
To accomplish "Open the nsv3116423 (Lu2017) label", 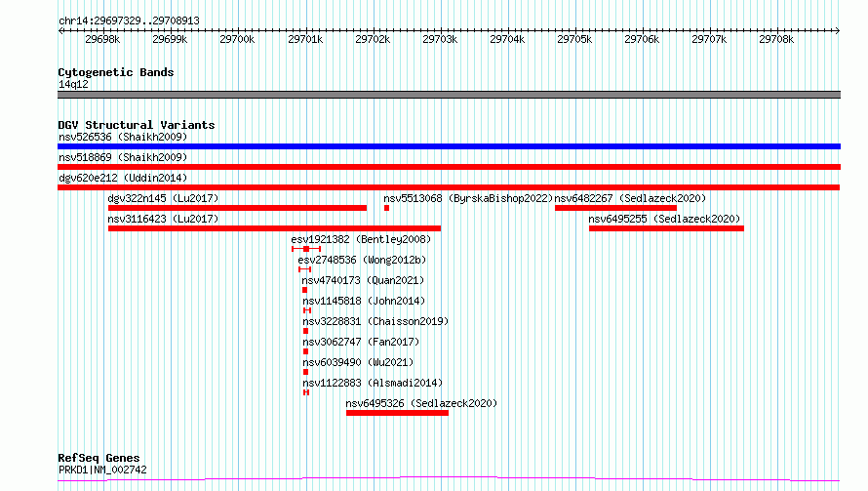I will click(x=163, y=219).
